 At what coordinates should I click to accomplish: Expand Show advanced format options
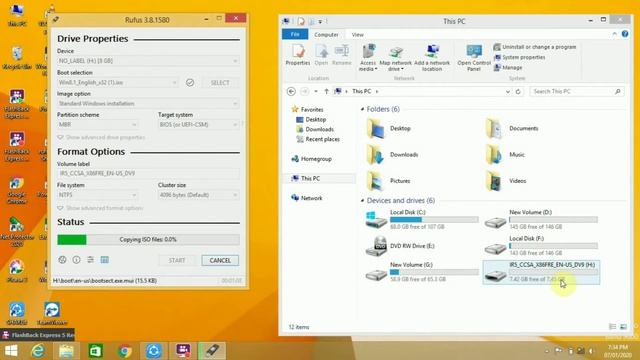(100, 208)
